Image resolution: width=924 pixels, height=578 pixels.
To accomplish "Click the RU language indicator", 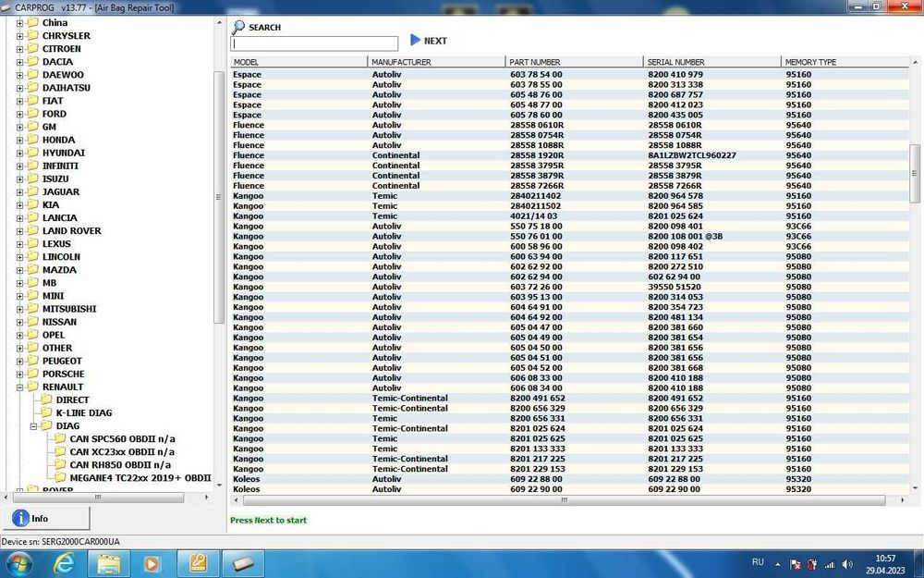I will point(758,562).
